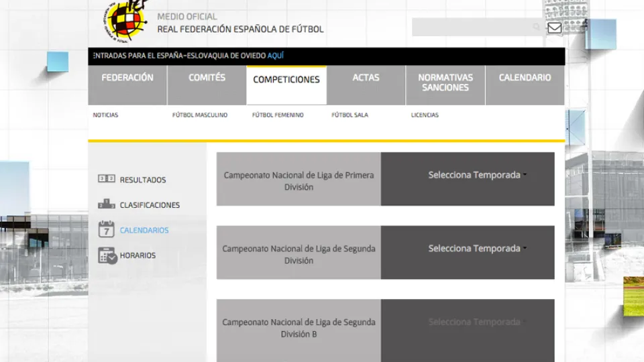The height and width of the screenshot is (362, 644).
Task: Click the Resultados scoreboard icon
Action: point(107,178)
